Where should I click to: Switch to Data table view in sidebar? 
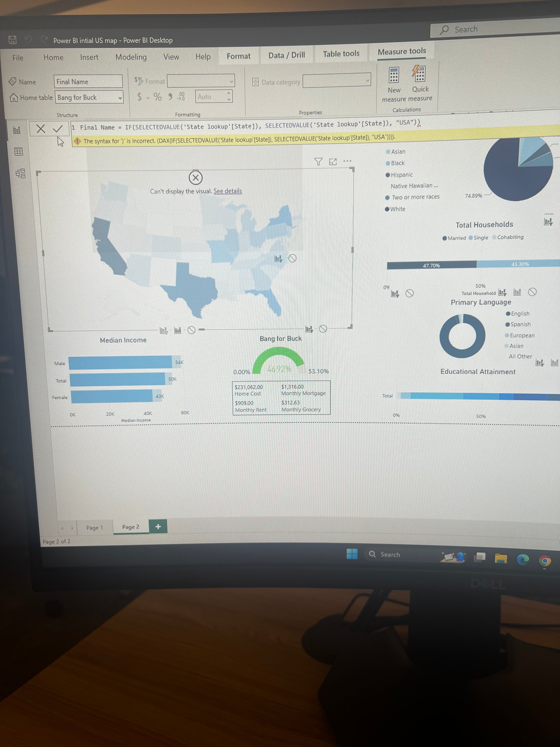(x=19, y=152)
